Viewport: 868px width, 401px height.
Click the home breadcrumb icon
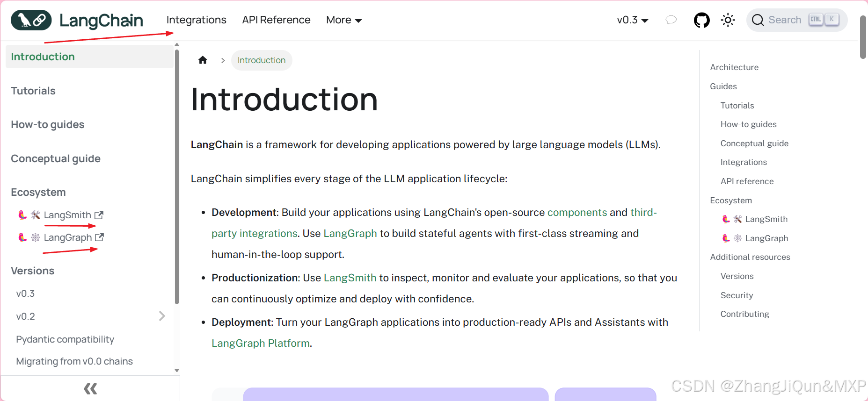tap(203, 60)
